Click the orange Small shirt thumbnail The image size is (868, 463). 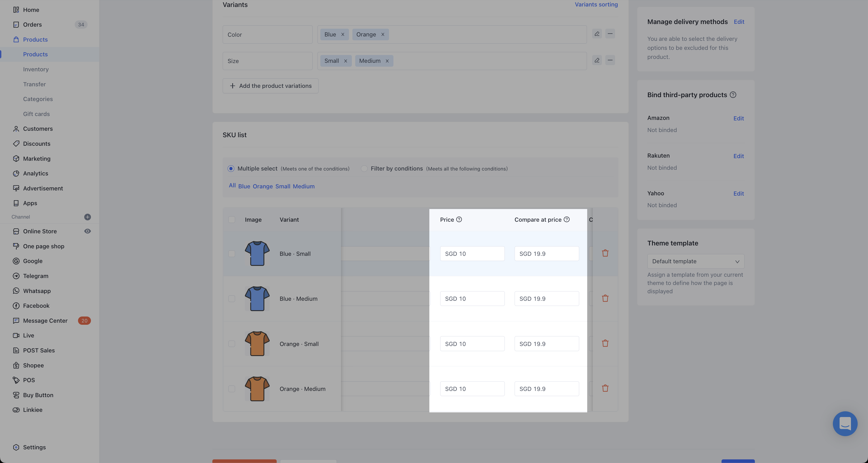(257, 344)
